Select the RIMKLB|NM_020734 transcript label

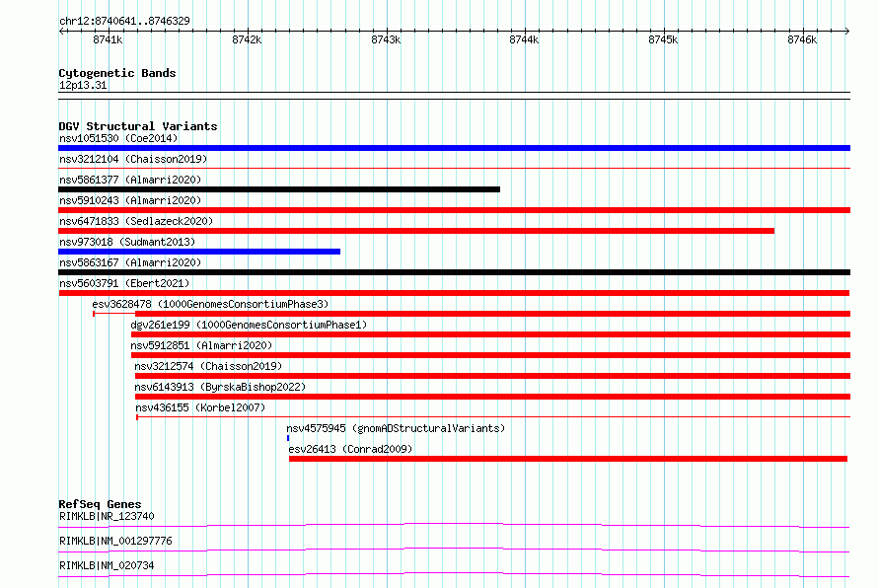tap(107, 565)
